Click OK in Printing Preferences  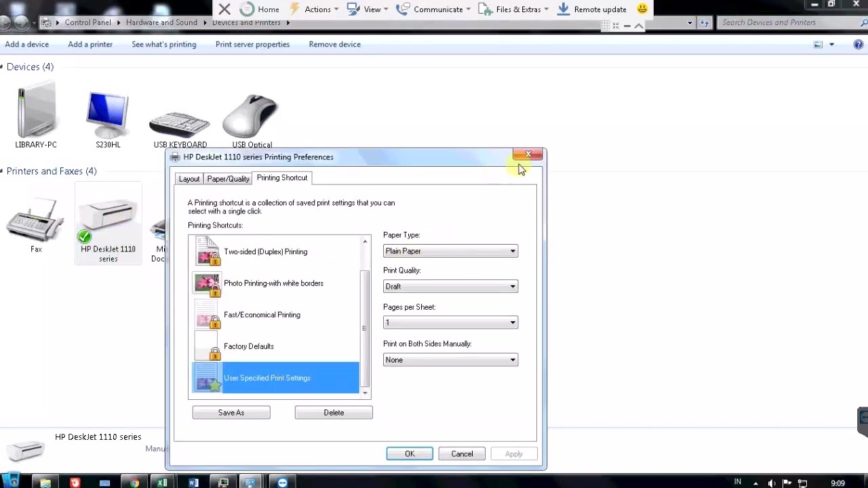pyautogui.click(x=410, y=454)
